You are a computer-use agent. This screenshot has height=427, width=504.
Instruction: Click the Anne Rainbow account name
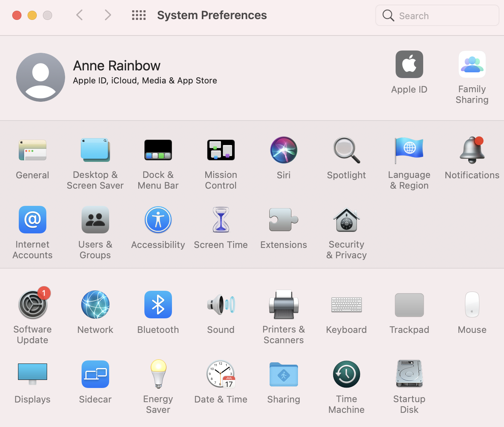pos(117,66)
